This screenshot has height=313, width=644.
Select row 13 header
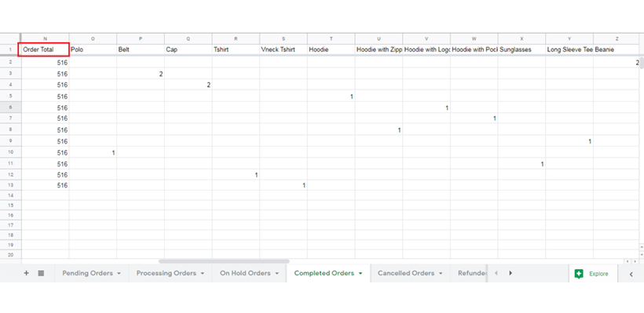pos(11,185)
